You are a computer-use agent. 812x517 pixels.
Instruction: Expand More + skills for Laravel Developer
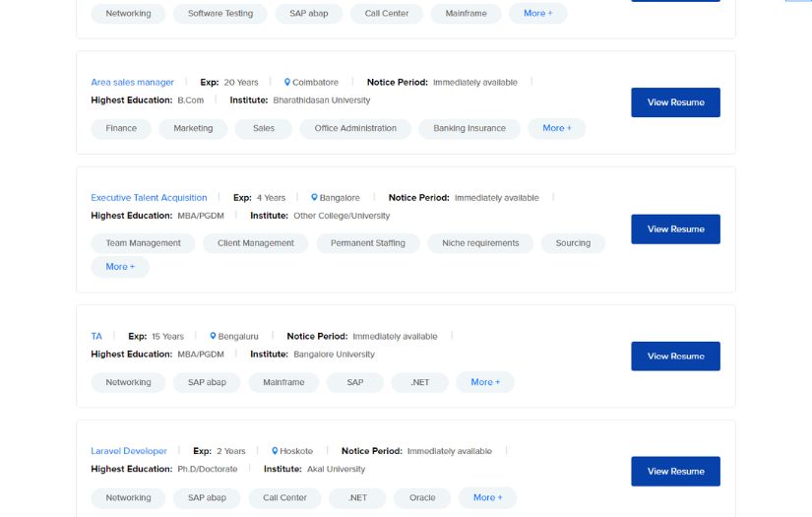pyautogui.click(x=487, y=497)
